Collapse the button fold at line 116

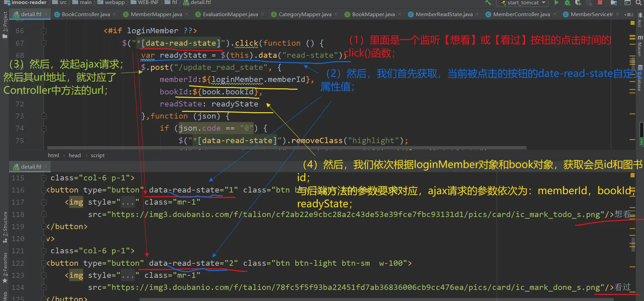[44, 190]
